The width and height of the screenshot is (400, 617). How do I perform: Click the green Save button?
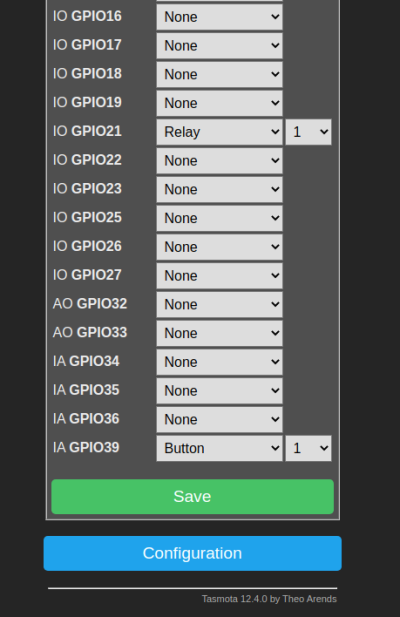[x=192, y=497]
